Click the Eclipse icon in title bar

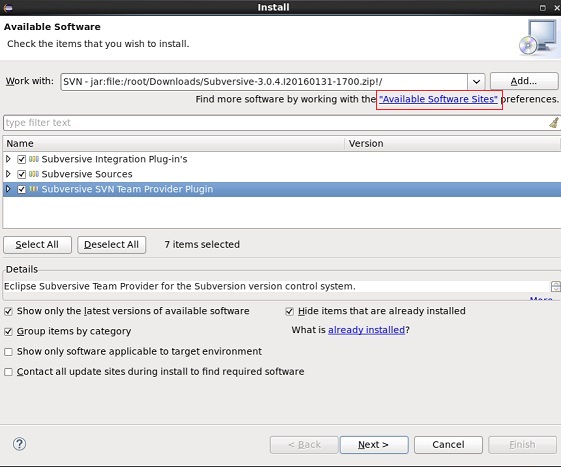click(8, 8)
